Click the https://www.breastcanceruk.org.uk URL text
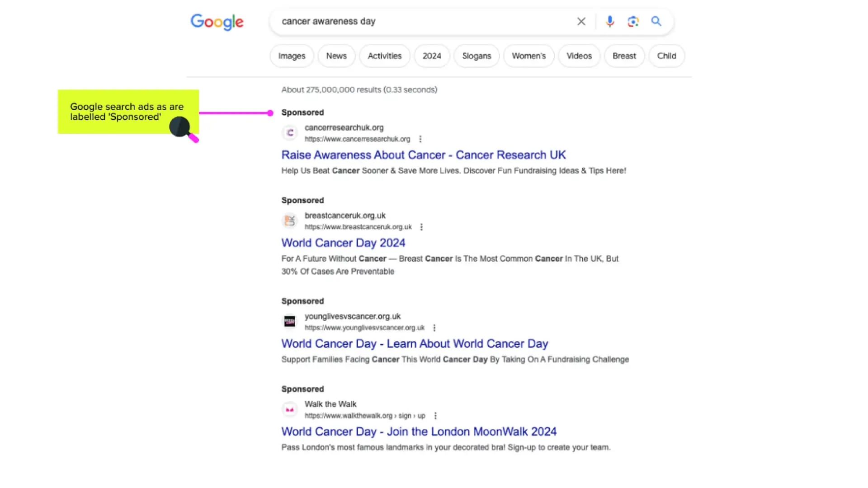This screenshot has width=868, height=488. tap(358, 227)
